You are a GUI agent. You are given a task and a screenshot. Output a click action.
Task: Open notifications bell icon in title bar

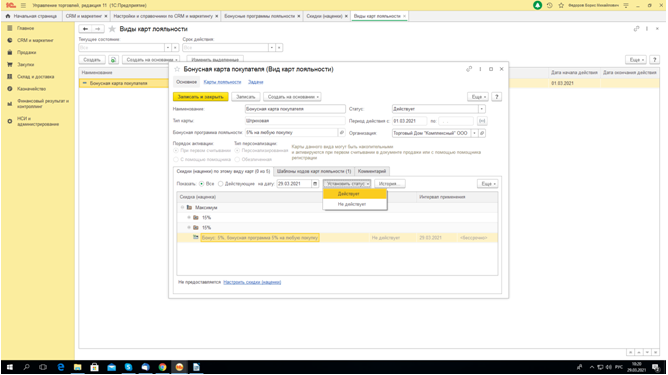tap(538, 6)
